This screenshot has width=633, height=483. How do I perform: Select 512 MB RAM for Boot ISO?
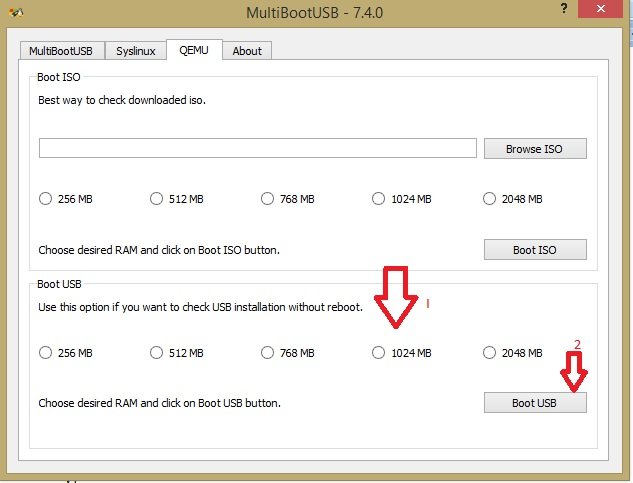point(177,199)
